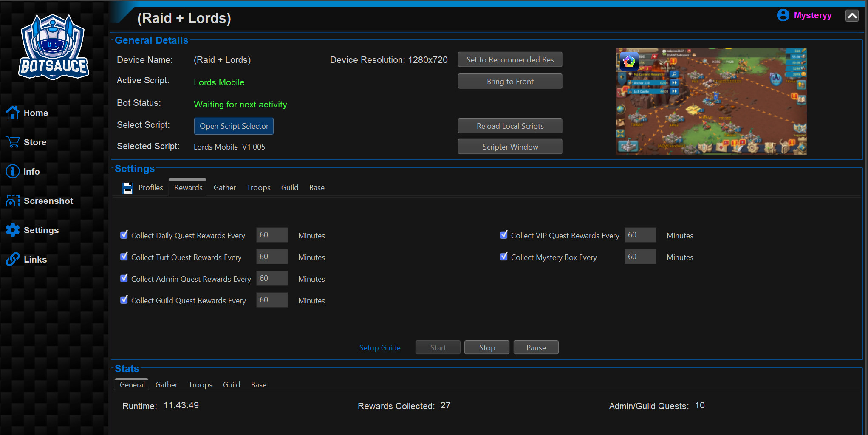Viewport: 868px width, 435px height.
Task: Switch to the Troops stats tab
Action: pos(200,385)
